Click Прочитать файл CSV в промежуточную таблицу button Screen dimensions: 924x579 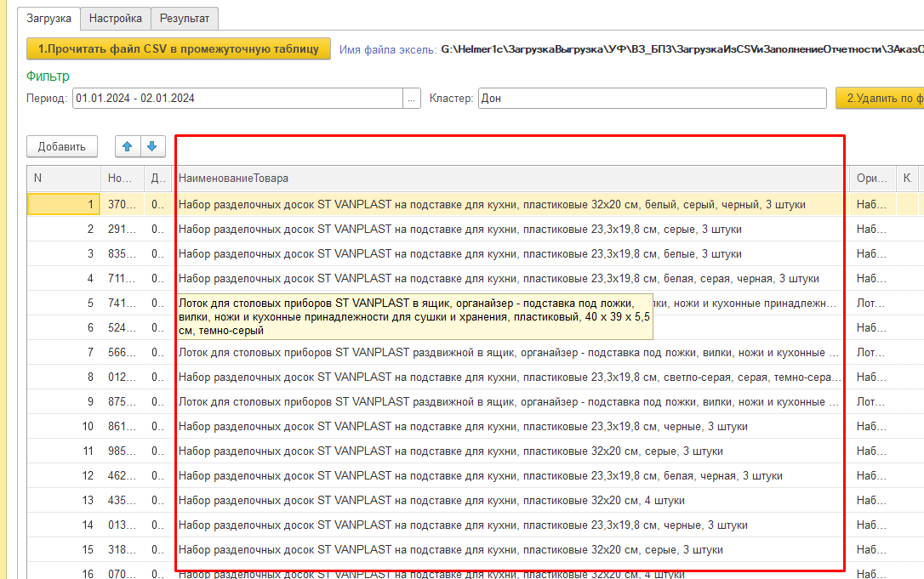point(179,49)
